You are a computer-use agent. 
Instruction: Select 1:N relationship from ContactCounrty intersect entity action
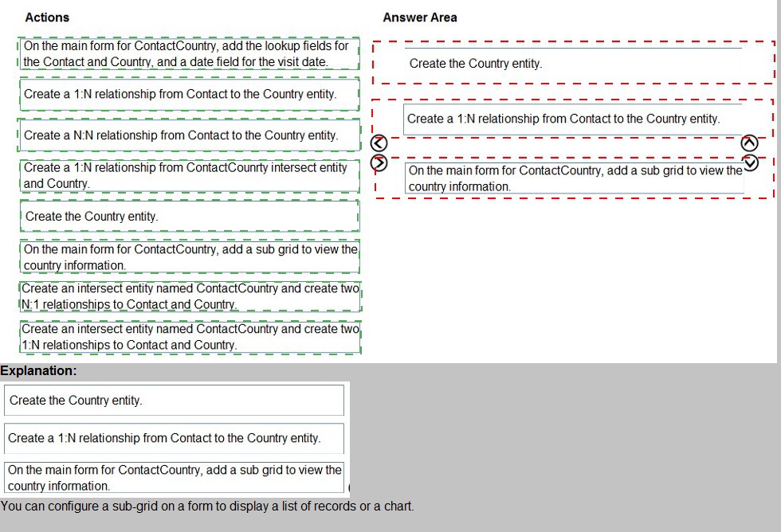point(190,176)
